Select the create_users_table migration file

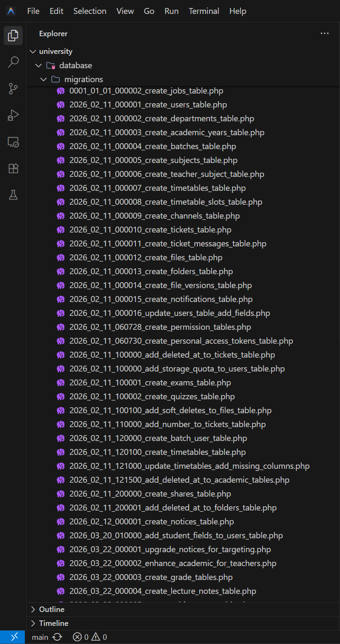pos(148,104)
